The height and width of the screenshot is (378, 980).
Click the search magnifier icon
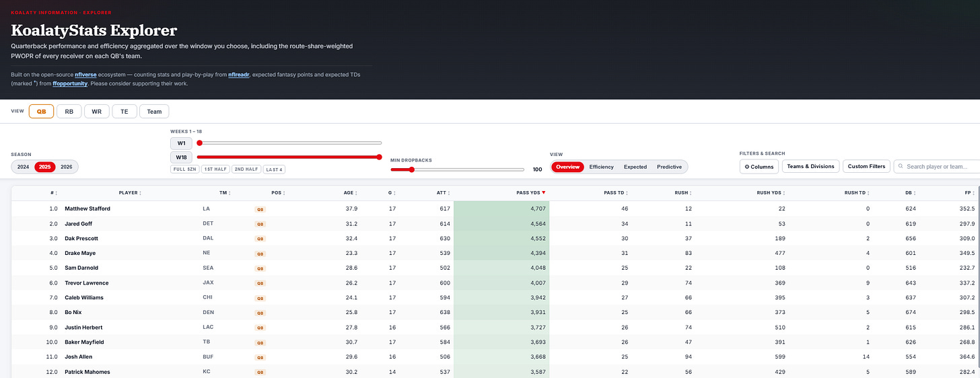(x=901, y=166)
